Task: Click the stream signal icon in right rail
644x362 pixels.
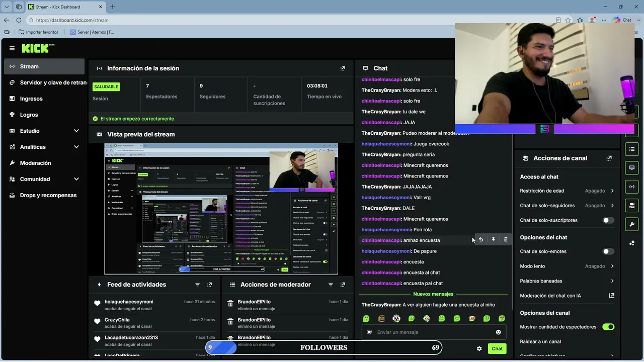Action: point(632,187)
